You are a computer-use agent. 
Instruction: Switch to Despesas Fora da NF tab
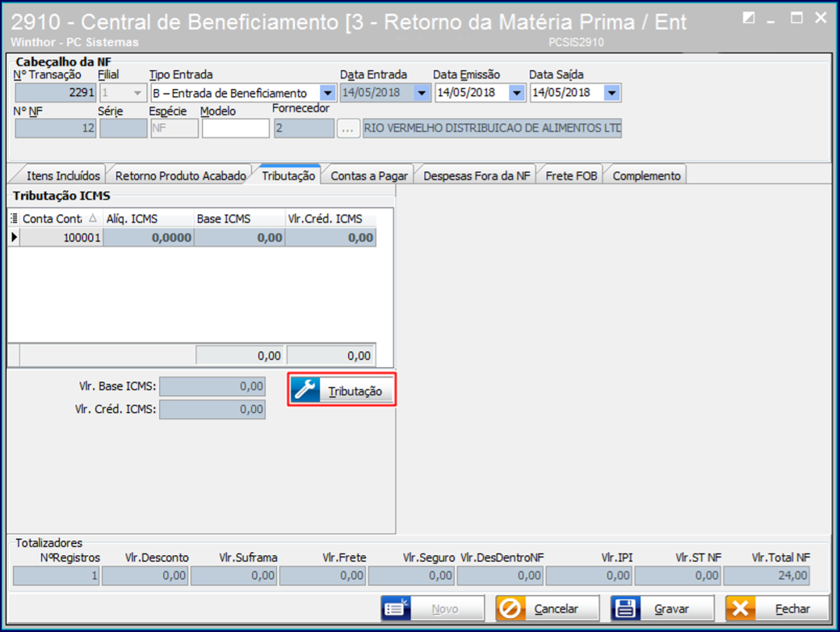pyautogui.click(x=477, y=176)
